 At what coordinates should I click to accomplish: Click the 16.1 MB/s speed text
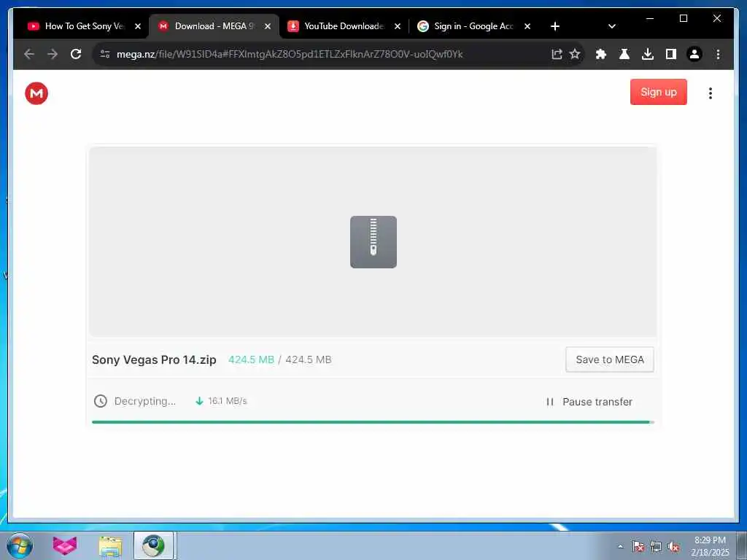[228, 401]
